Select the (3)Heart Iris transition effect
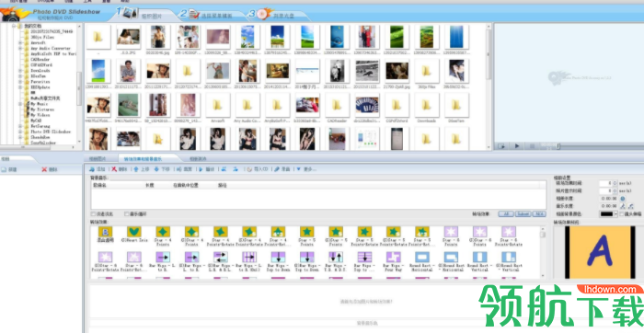 pyautogui.click(x=134, y=235)
